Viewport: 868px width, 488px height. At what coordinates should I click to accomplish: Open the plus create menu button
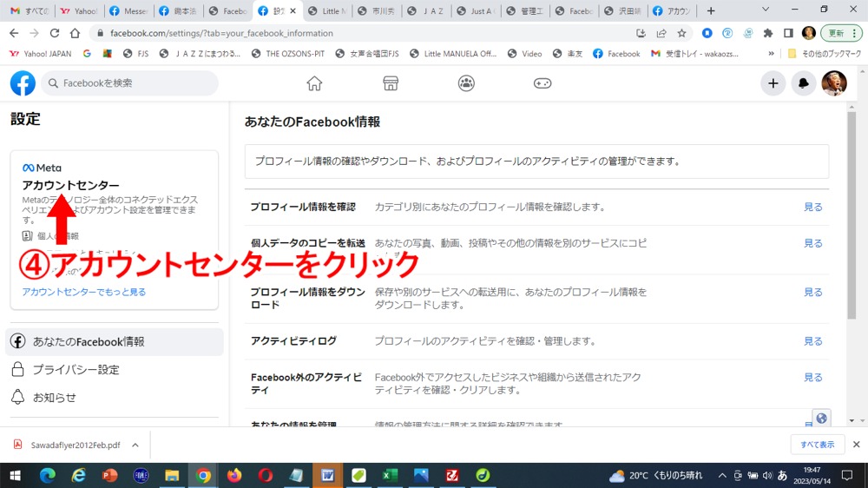pos(773,83)
